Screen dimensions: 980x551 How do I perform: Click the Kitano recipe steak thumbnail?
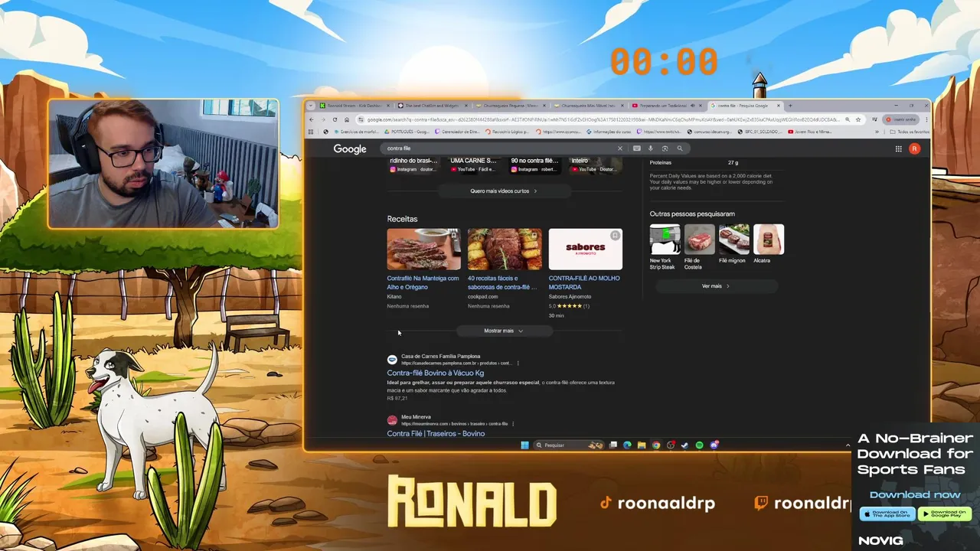(423, 249)
